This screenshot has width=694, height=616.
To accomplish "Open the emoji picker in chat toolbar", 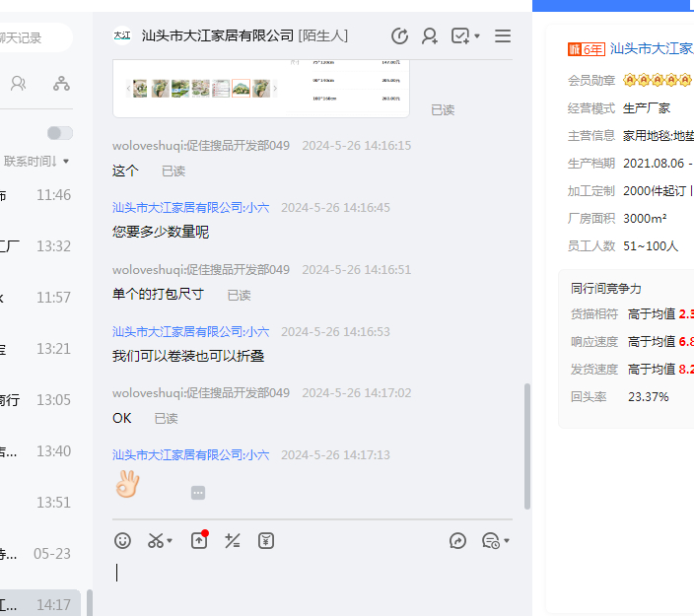I will tap(123, 540).
